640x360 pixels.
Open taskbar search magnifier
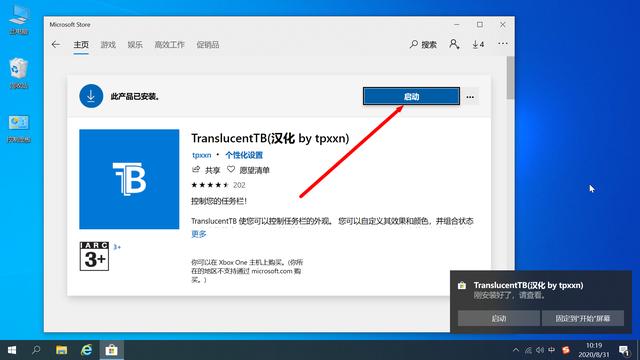(x=36, y=350)
